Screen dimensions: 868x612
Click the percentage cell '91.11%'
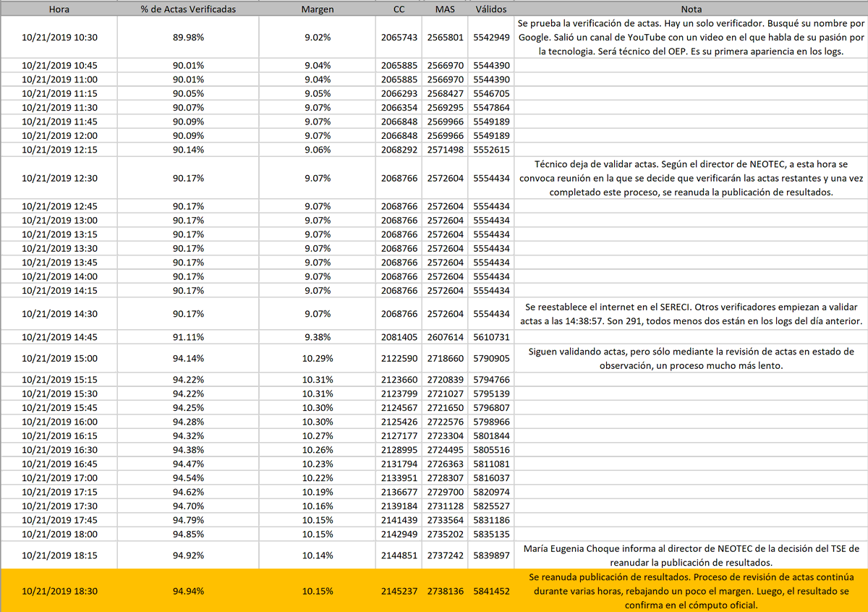[188, 337]
